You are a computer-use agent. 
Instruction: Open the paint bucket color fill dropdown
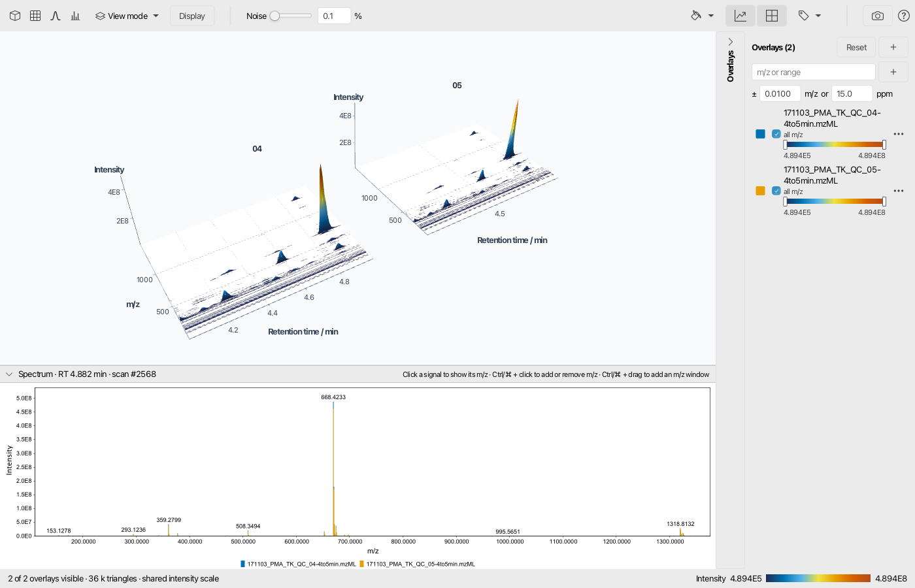(x=702, y=16)
